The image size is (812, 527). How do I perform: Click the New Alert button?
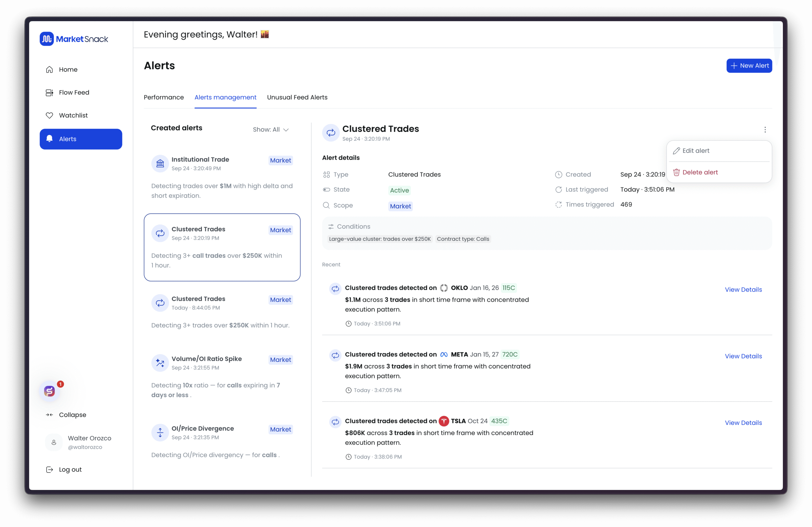[749, 66]
